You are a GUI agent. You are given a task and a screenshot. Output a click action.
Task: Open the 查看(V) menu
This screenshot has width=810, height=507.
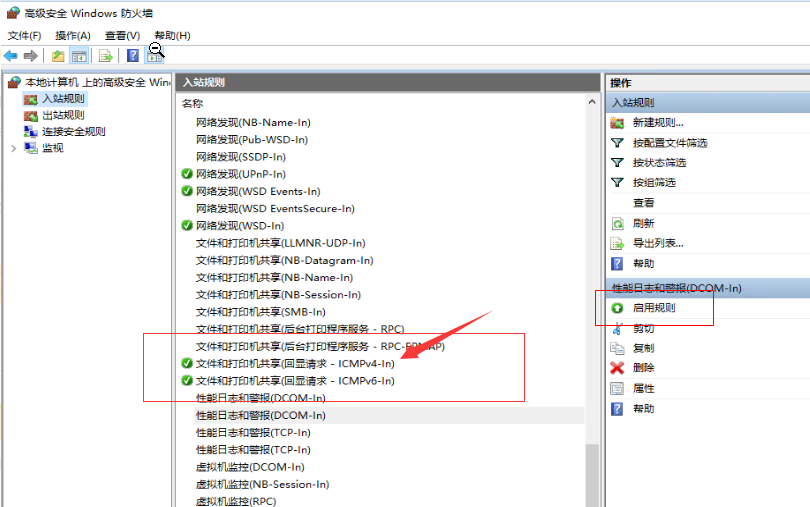122,36
